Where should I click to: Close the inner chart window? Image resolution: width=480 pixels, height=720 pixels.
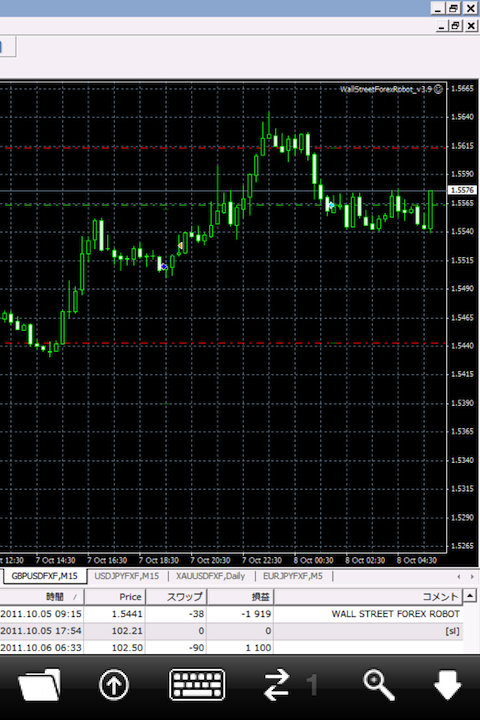coord(471,26)
